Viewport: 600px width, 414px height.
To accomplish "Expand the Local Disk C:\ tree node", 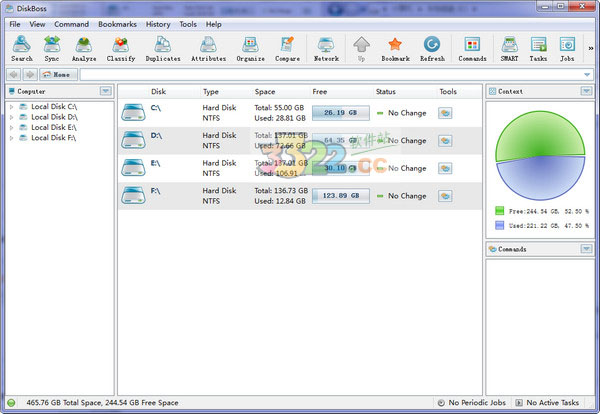I will [11, 106].
